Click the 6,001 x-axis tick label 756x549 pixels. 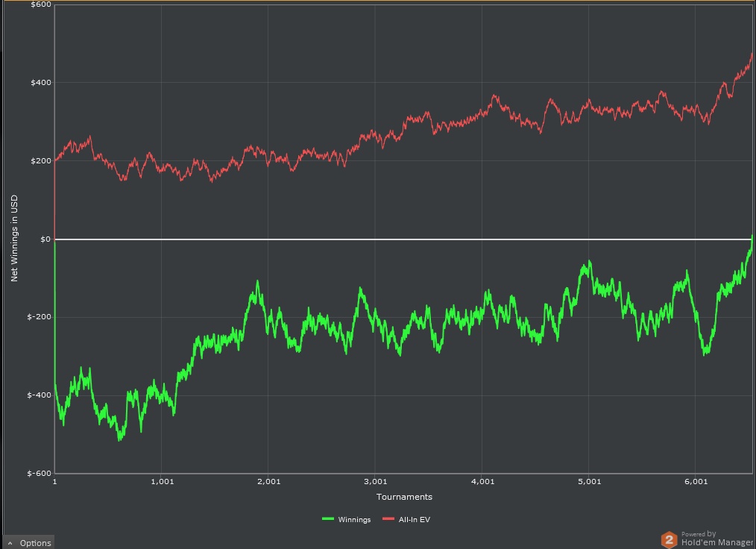696,482
